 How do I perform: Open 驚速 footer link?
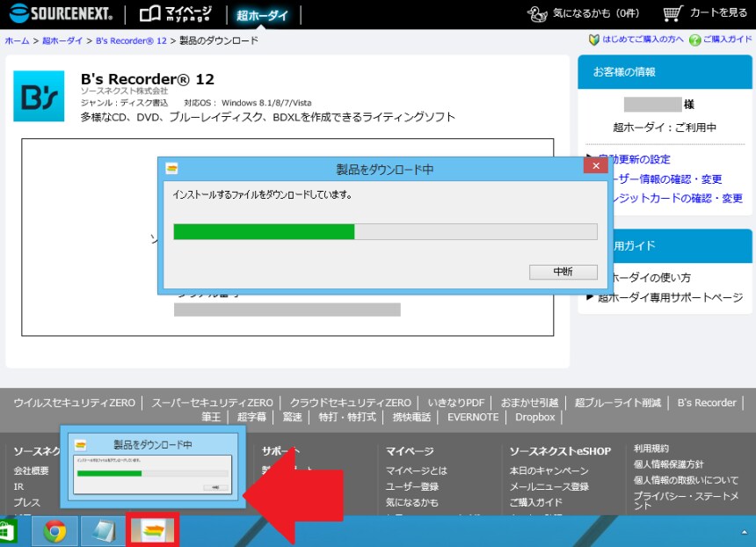(292, 417)
